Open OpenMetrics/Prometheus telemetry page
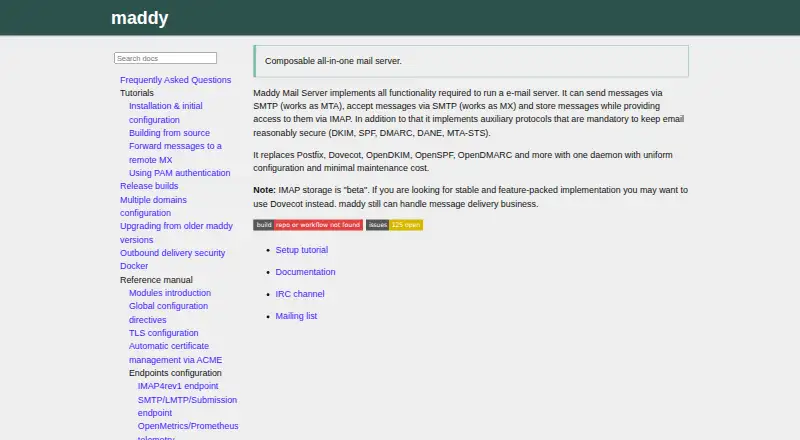This screenshot has width=800, height=440. pyautogui.click(x=188, y=432)
